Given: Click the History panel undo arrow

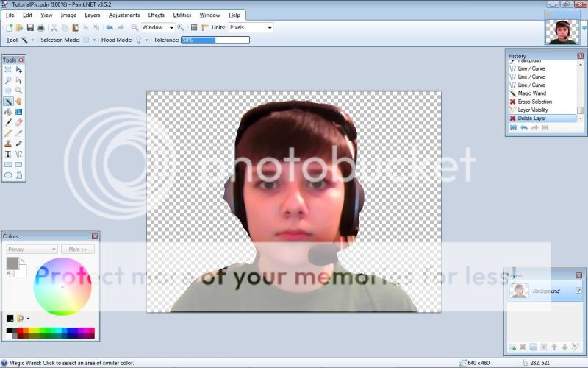Looking at the screenshot, I should pyautogui.click(x=524, y=127).
